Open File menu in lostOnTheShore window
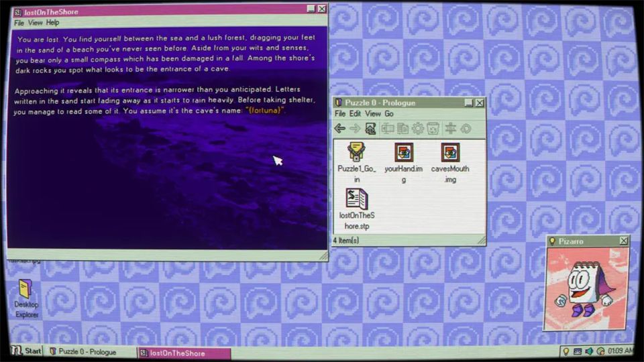644x362 pixels. pyautogui.click(x=19, y=23)
